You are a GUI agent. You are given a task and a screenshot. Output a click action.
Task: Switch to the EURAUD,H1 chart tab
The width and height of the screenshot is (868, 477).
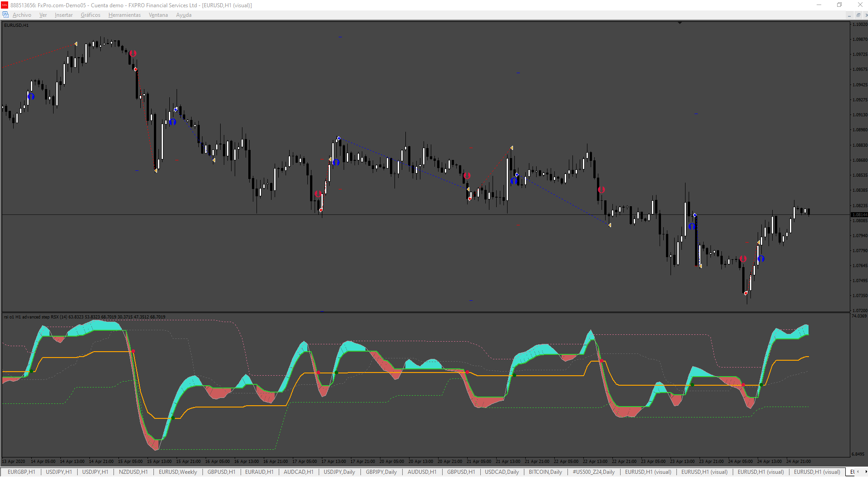(259, 472)
